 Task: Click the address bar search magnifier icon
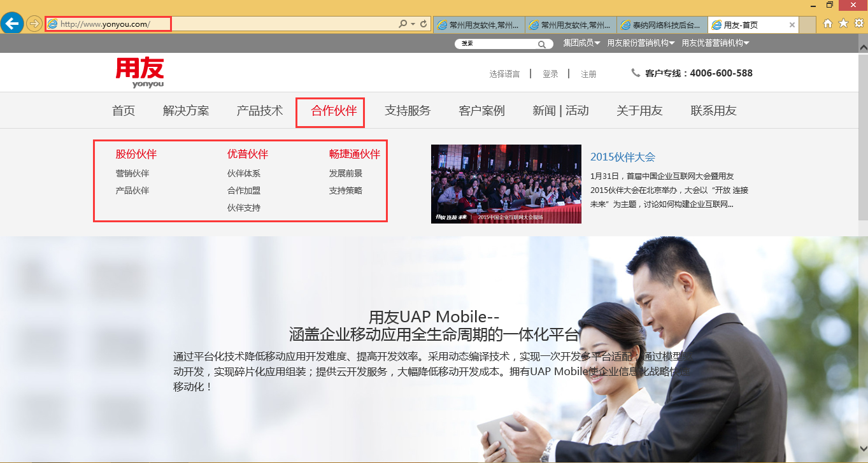point(403,24)
